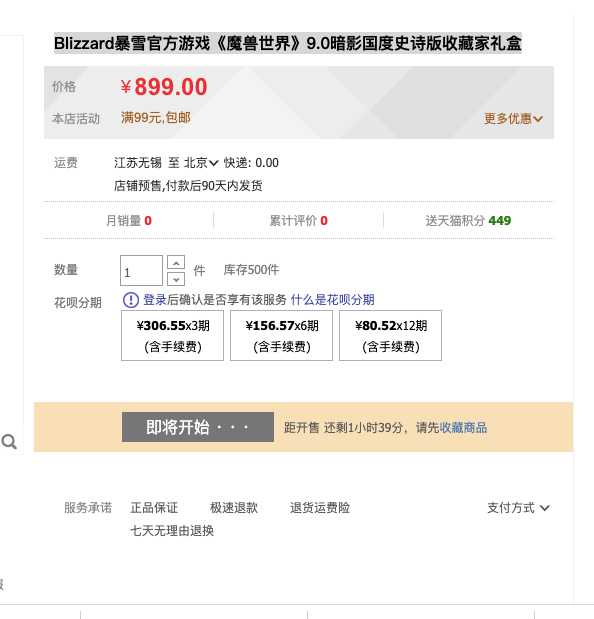The width and height of the screenshot is (594, 619).
Task: Click 江苏无锡 origin location
Action: [x=138, y=163]
